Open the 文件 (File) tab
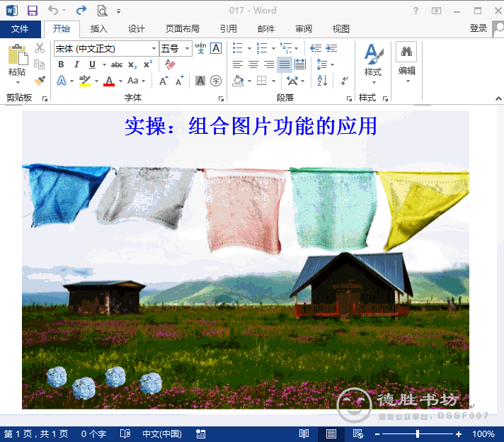The height and width of the screenshot is (442, 504). point(20,29)
